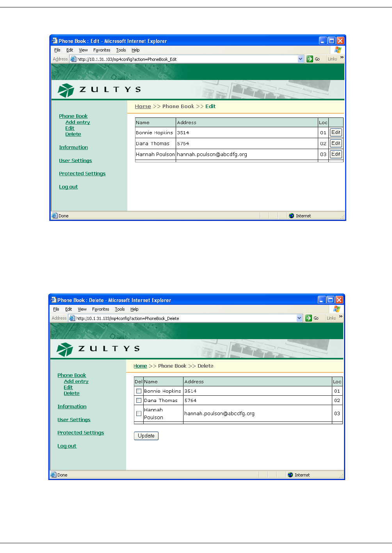The width and height of the screenshot is (392, 553).
Task: Click Windows flag logo in Delete window
Action: [x=337, y=309]
